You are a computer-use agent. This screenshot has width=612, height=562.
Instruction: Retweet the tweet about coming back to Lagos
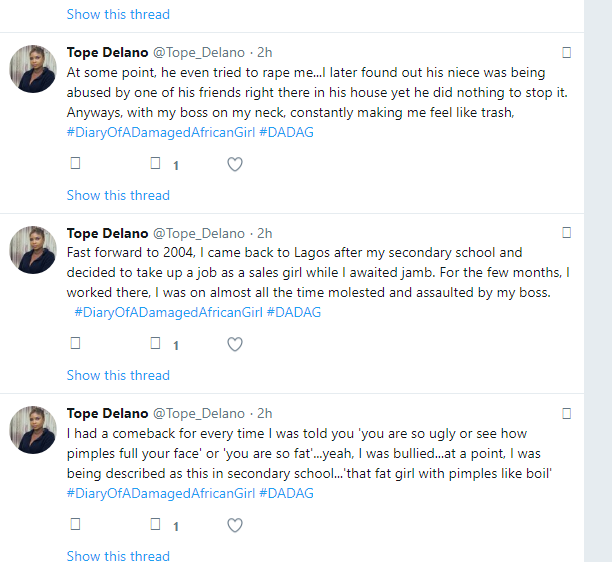click(x=155, y=344)
